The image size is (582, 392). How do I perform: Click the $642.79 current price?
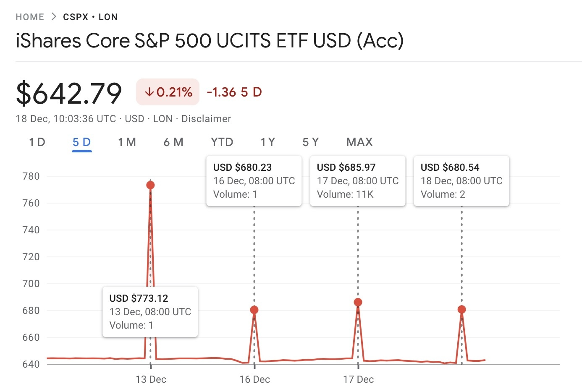69,93
